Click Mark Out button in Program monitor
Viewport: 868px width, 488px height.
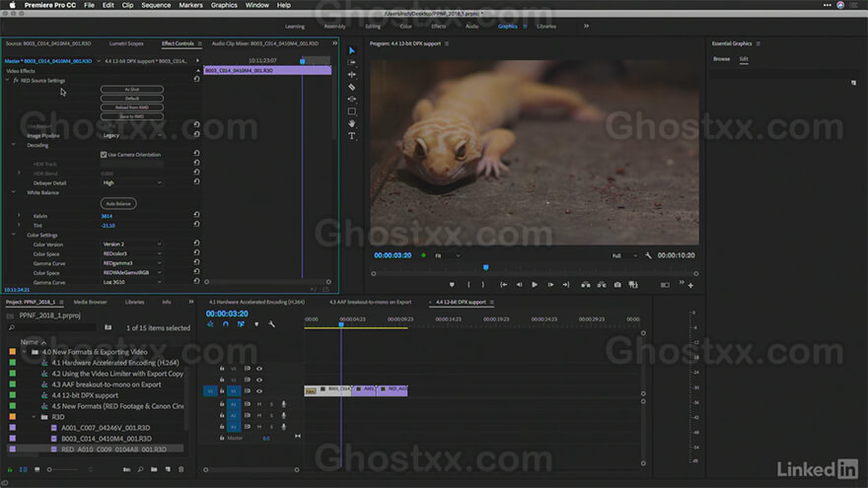(x=482, y=284)
